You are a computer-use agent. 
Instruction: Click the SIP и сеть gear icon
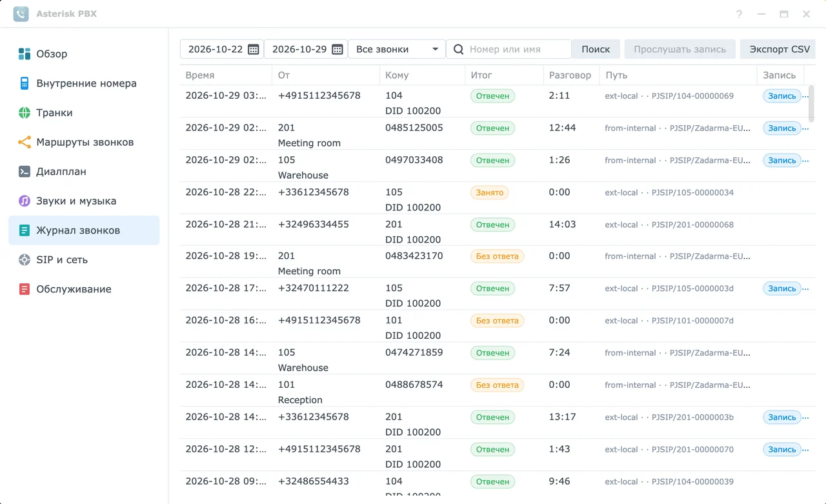[x=25, y=259]
